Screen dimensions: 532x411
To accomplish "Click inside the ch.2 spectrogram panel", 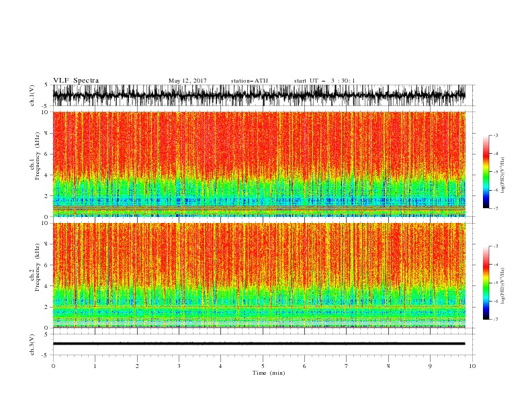I will pyautogui.click(x=259, y=275).
